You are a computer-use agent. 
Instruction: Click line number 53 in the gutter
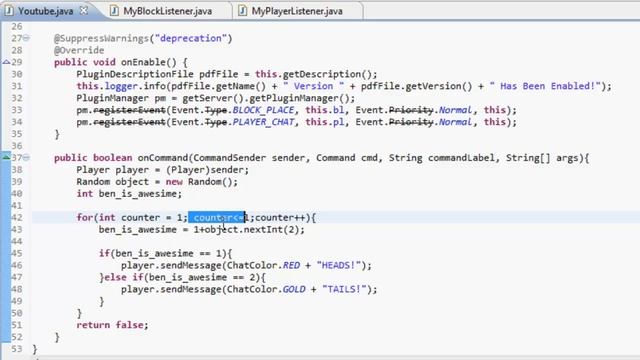(17, 349)
